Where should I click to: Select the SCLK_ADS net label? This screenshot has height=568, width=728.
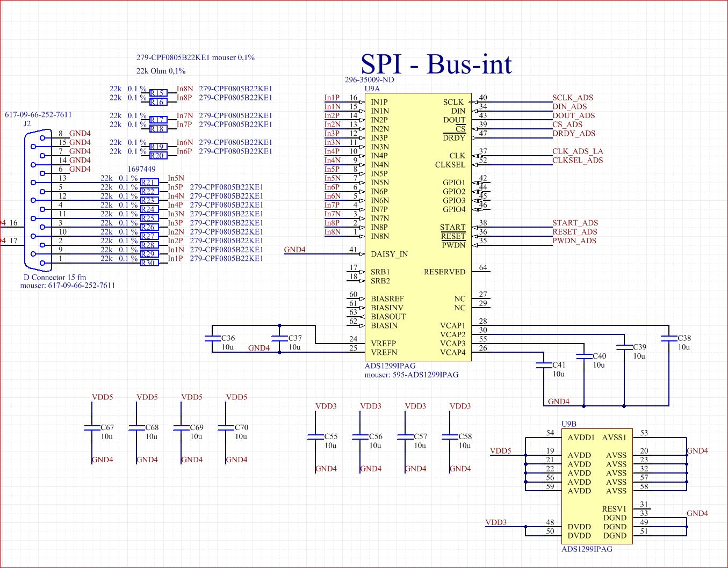tap(573, 98)
